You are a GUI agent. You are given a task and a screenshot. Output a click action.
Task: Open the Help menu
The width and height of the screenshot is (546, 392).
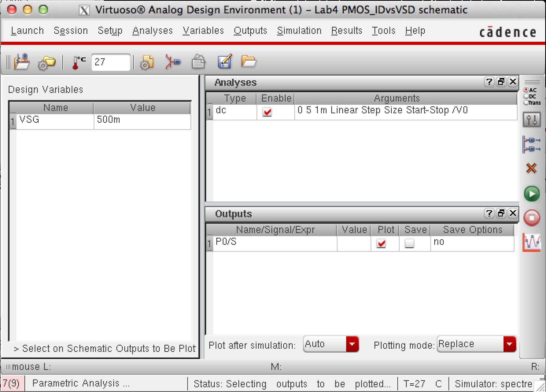point(415,31)
